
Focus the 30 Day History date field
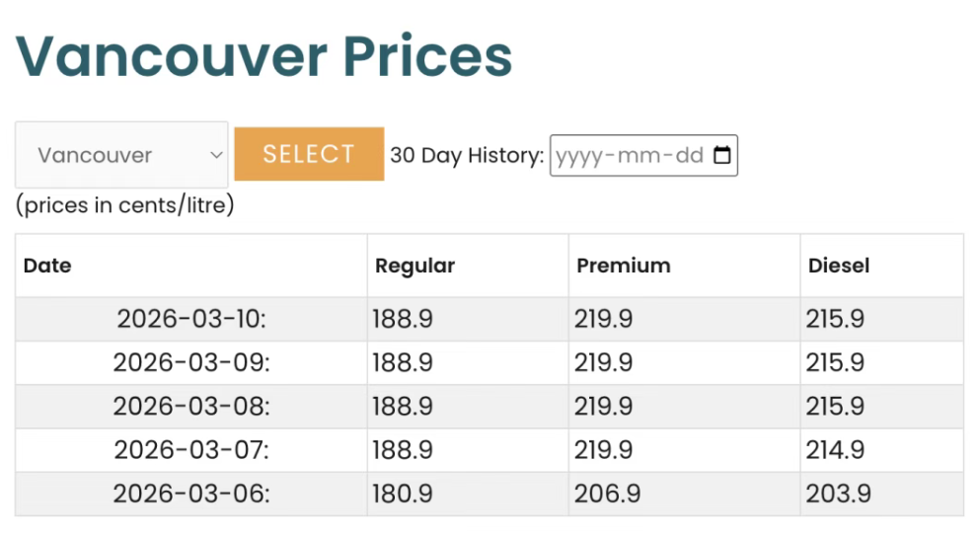[630, 156]
